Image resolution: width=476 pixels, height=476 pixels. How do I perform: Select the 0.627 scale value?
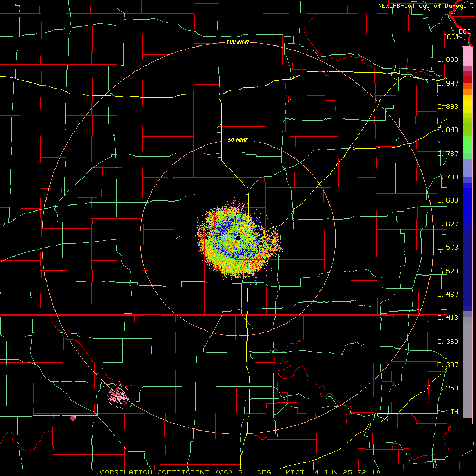(x=448, y=224)
